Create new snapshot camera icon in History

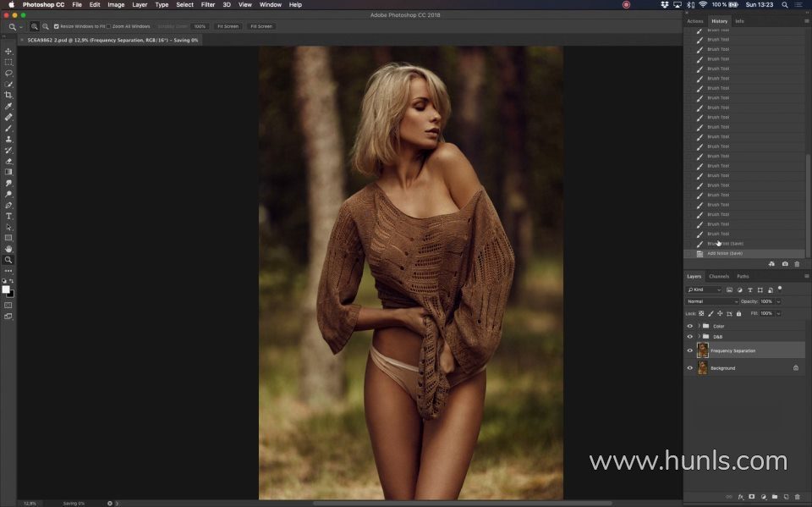coord(784,264)
